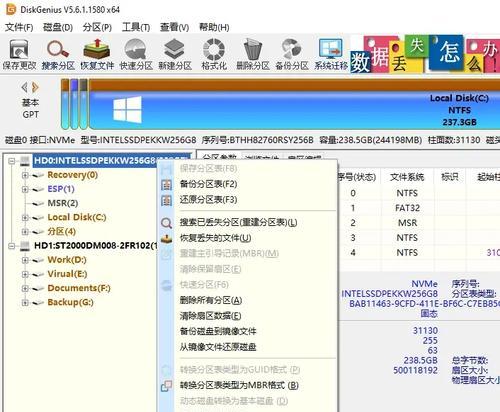Click the HD1 hard disk icon
This screenshot has height=412, width=500.
(x=24, y=246)
